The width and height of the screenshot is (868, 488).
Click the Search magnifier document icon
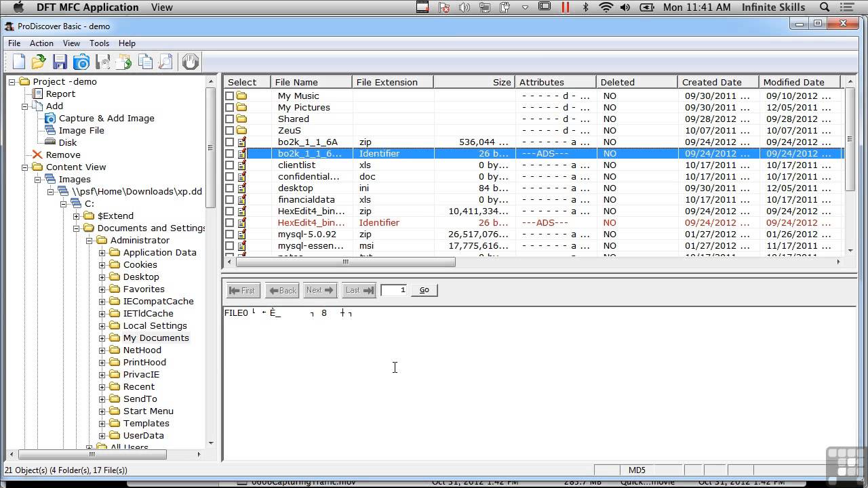[x=165, y=62]
